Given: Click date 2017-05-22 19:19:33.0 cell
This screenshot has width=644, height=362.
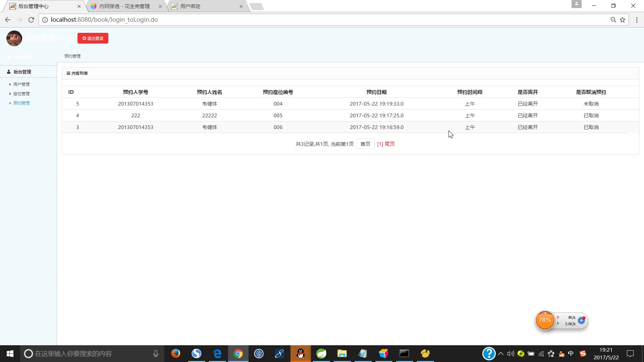Looking at the screenshot, I should (x=377, y=104).
